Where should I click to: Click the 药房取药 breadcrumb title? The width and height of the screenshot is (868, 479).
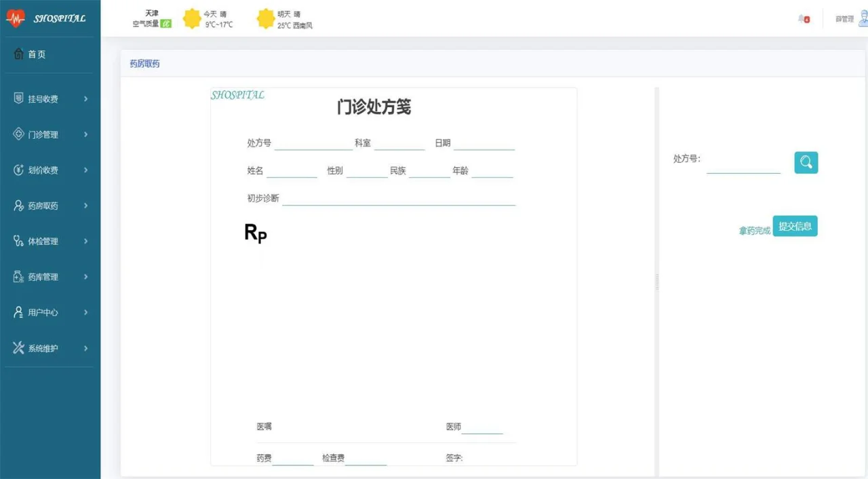(x=144, y=64)
